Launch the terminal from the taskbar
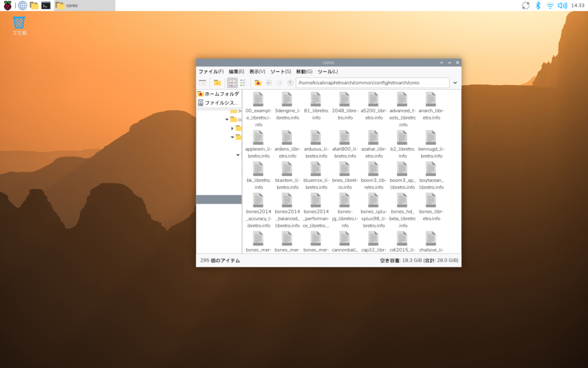 pos(46,5)
